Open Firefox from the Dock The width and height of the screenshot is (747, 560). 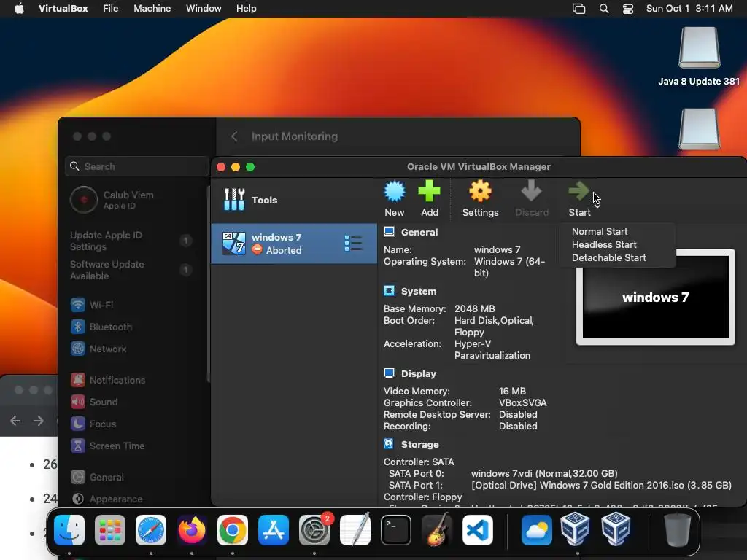(192, 530)
